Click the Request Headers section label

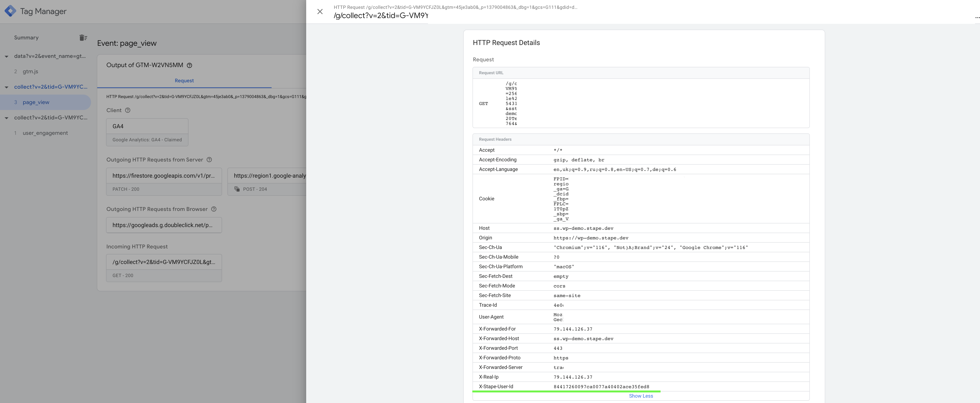(495, 139)
